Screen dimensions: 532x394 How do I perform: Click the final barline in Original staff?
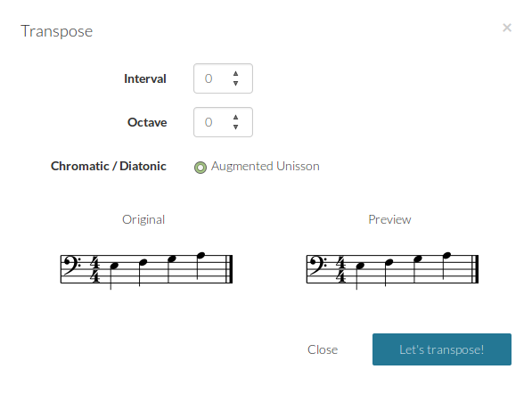click(229, 269)
